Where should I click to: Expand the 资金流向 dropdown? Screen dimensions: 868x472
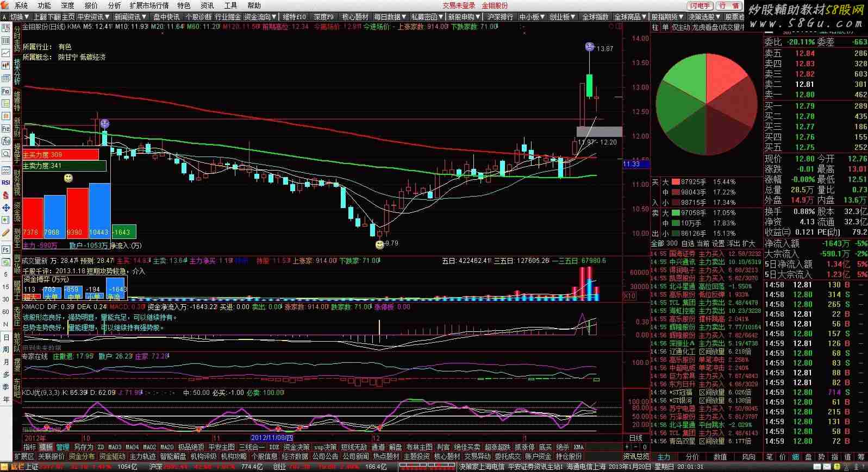(260, 17)
